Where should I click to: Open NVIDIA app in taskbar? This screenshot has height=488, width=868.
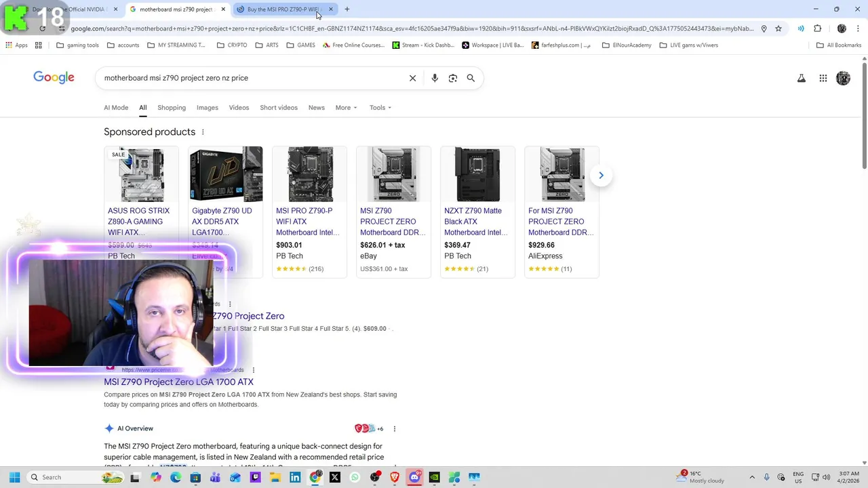pos(434,477)
